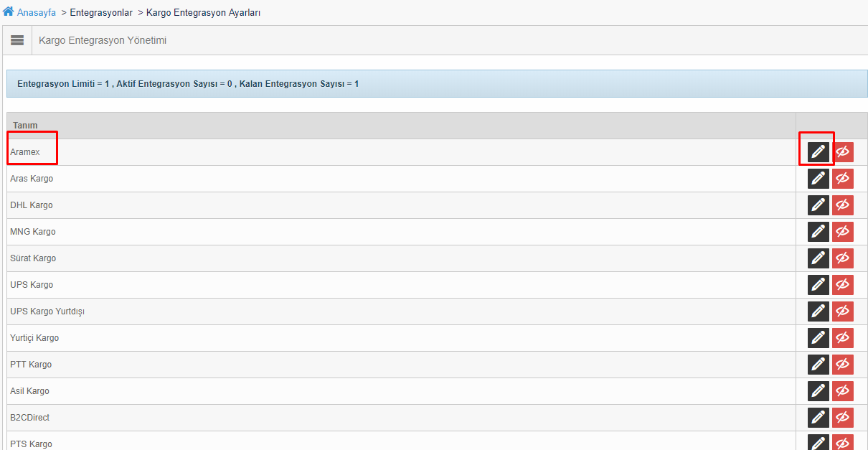Viewport: 868px width, 450px height.
Task: Edit Sürat Kargo integration settings
Action: (x=819, y=258)
